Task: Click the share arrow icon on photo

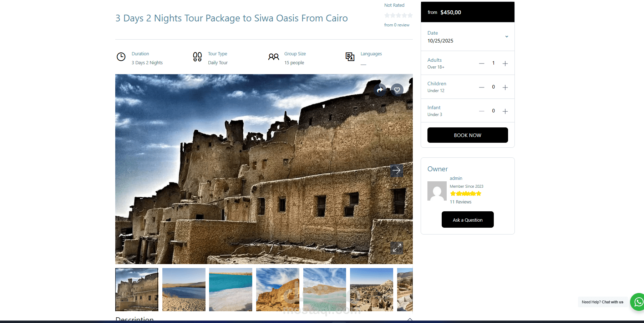Action: pos(380,90)
